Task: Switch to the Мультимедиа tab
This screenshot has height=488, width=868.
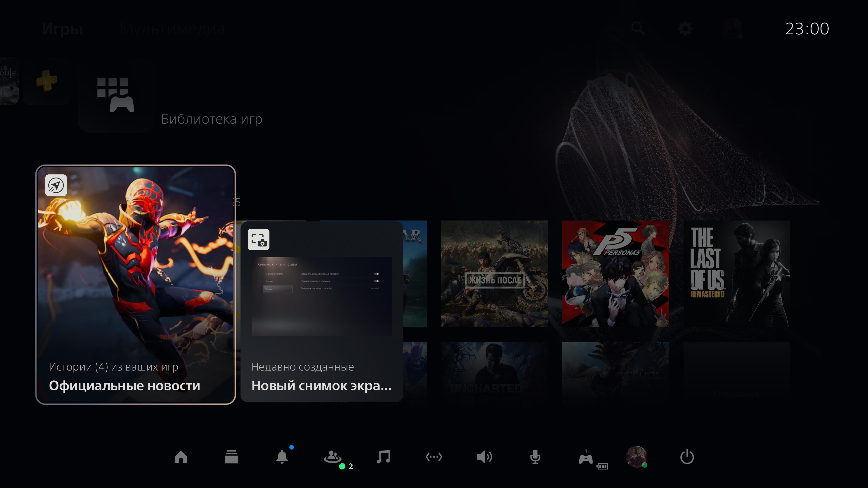Action: [x=172, y=29]
